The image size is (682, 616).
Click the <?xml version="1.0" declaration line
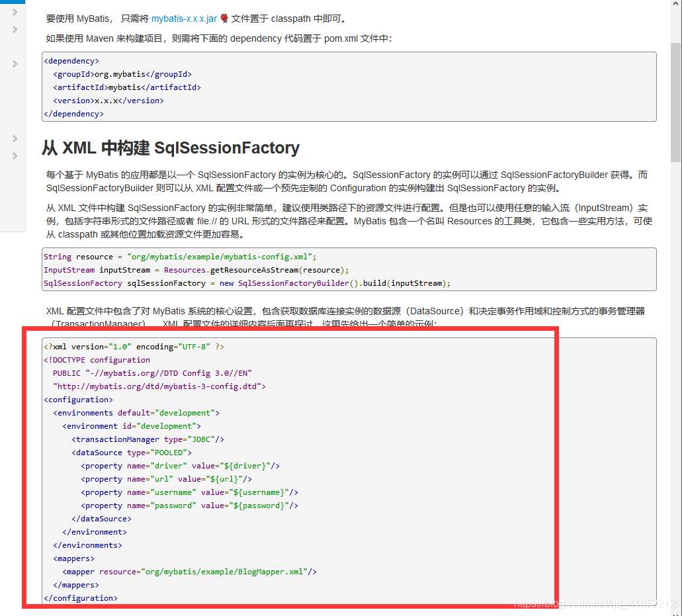click(x=134, y=347)
